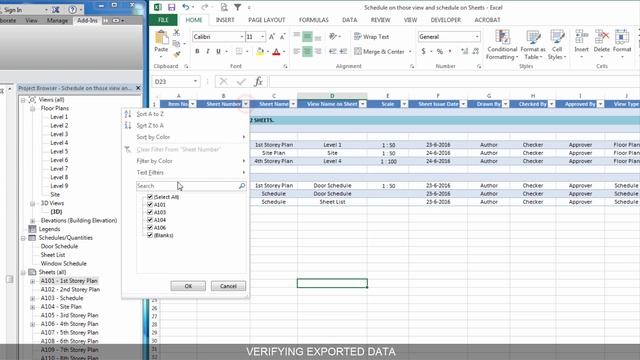Click the fill color paint bucket
This screenshot has height=360, width=640.
pyautogui.click(x=260, y=51)
